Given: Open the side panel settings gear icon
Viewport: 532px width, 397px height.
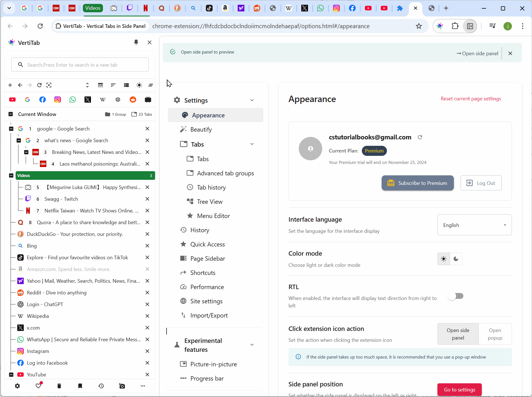Looking at the screenshot, I should click(x=17, y=386).
